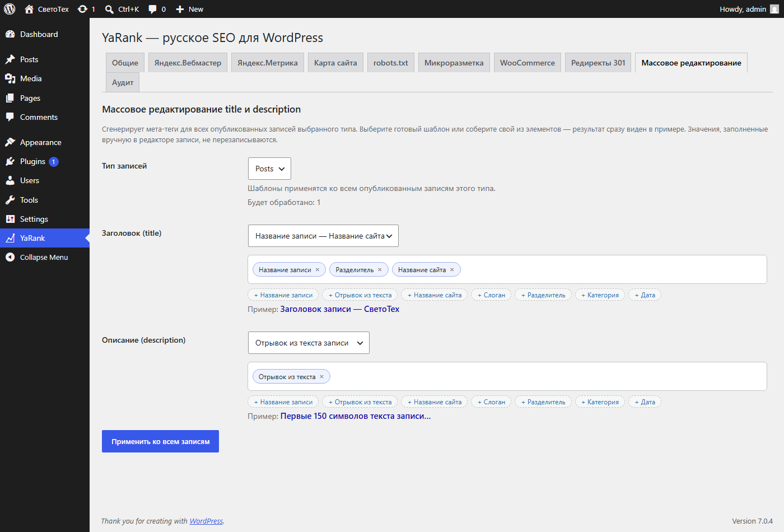
Task: Click the Plugins update count badge
Action: point(54,162)
